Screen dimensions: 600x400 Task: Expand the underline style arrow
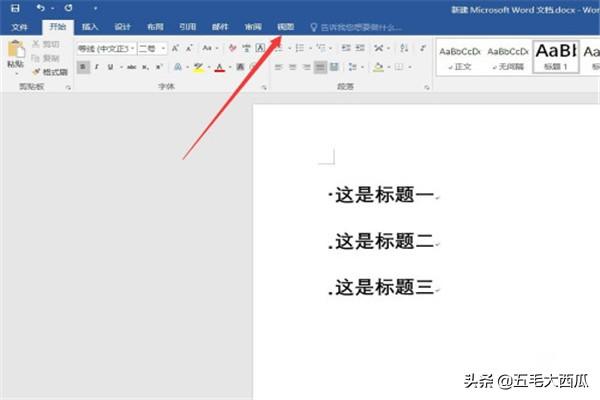pos(121,67)
